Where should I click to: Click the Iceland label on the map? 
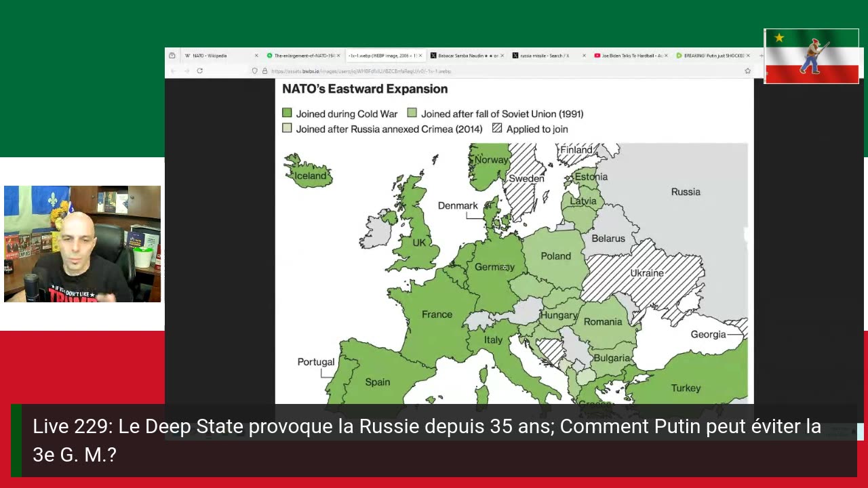tap(311, 176)
